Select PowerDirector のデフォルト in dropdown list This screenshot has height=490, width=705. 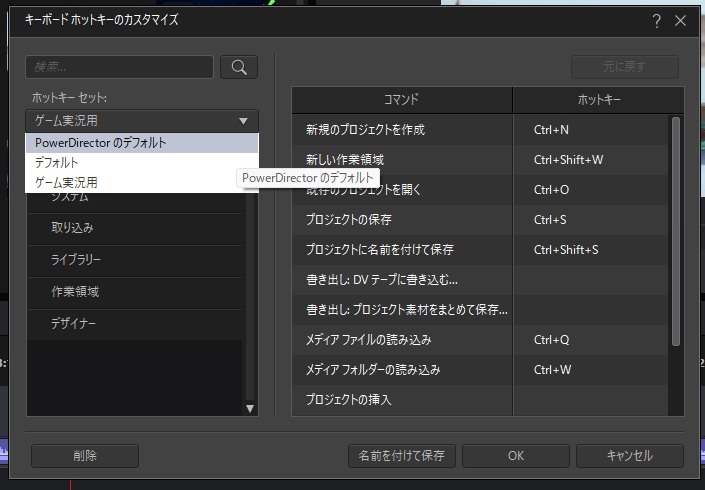[x=142, y=143]
